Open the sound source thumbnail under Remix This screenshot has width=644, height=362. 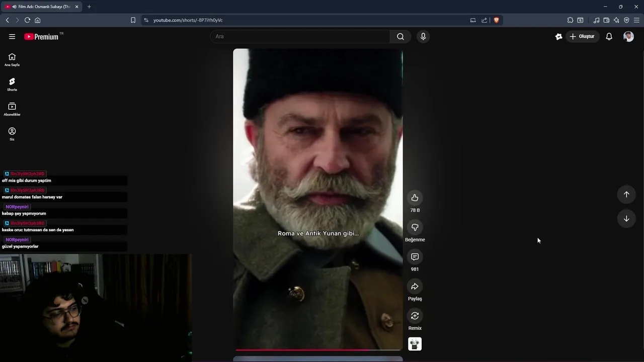[x=415, y=344]
